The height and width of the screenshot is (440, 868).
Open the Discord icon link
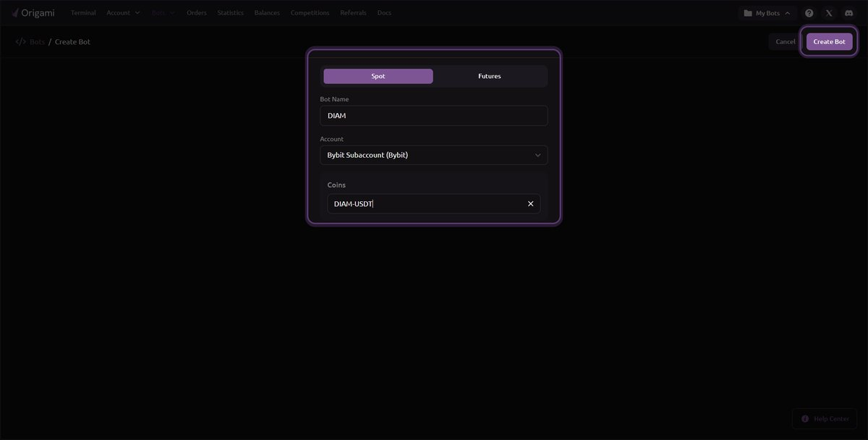click(848, 13)
